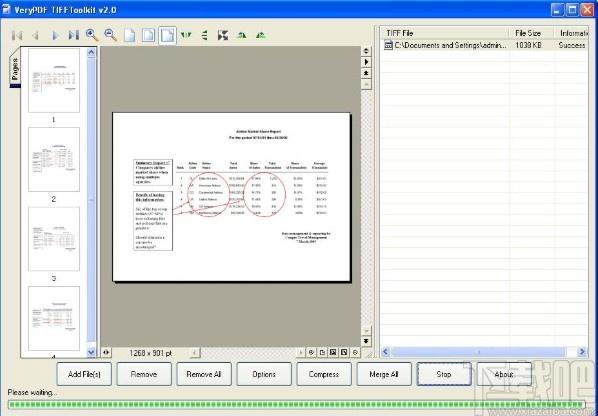The width and height of the screenshot is (598, 416).
Task: Click the Remove button
Action: 144,374
